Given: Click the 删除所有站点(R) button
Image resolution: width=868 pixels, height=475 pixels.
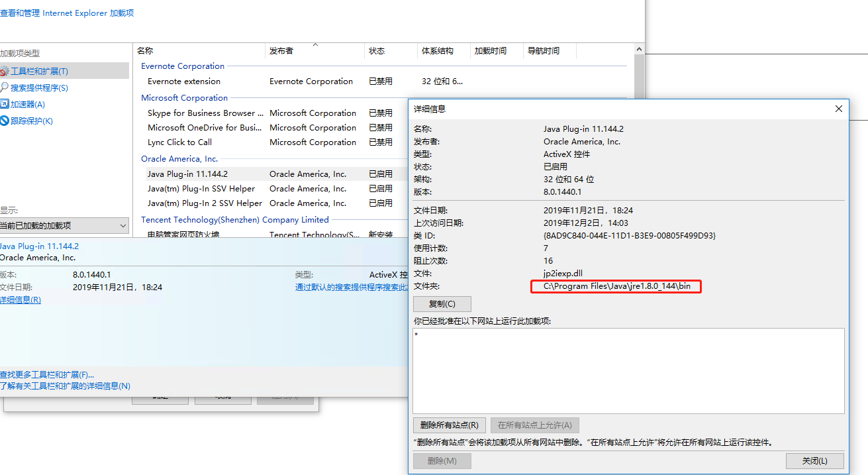Looking at the screenshot, I should pos(450,425).
